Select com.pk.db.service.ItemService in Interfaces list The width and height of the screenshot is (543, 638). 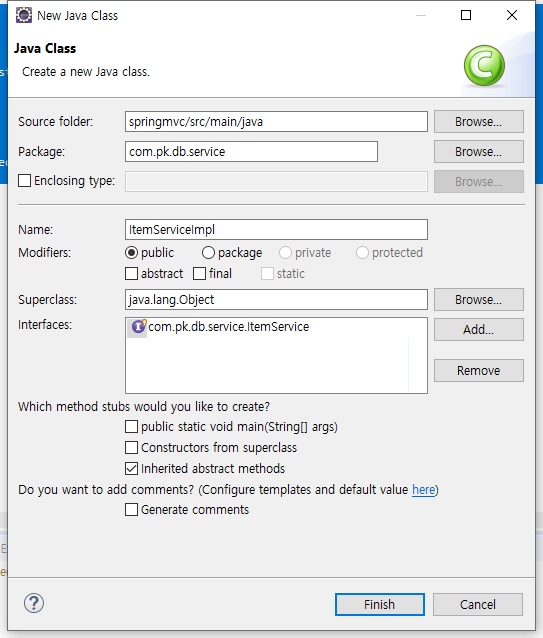coord(228,326)
